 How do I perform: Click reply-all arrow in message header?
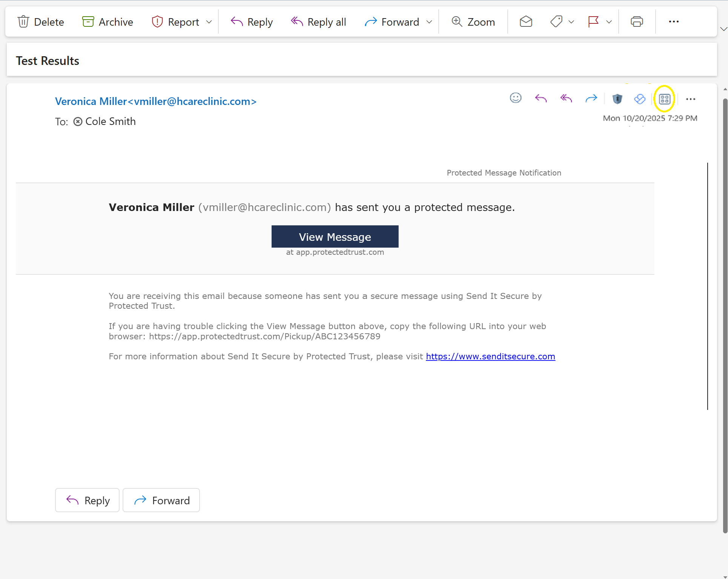[566, 99]
